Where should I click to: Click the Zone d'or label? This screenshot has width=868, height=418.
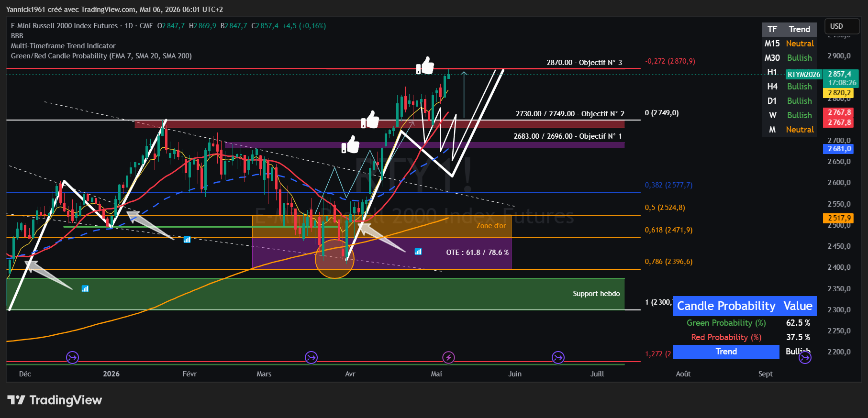(x=491, y=226)
